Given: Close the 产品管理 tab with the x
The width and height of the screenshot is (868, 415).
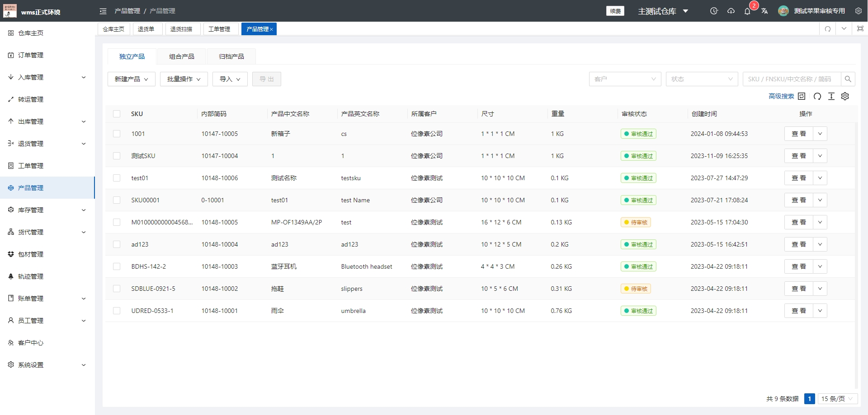Looking at the screenshot, I should pyautogui.click(x=271, y=29).
